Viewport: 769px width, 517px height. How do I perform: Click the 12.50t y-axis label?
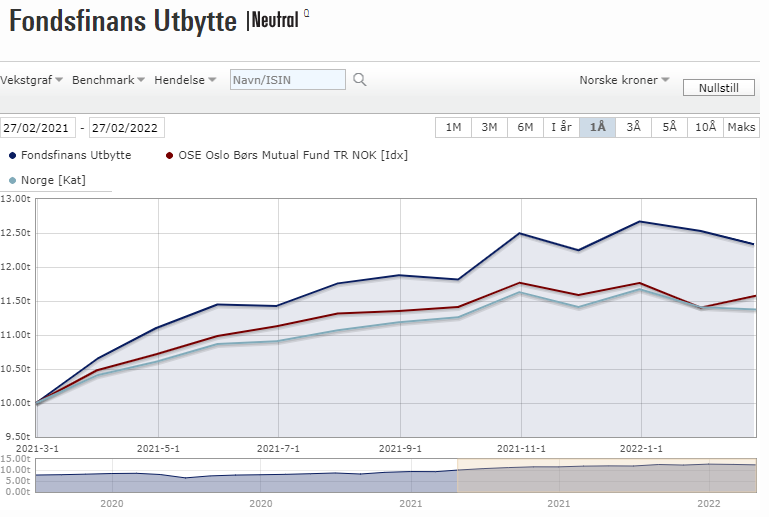(x=15, y=233)
